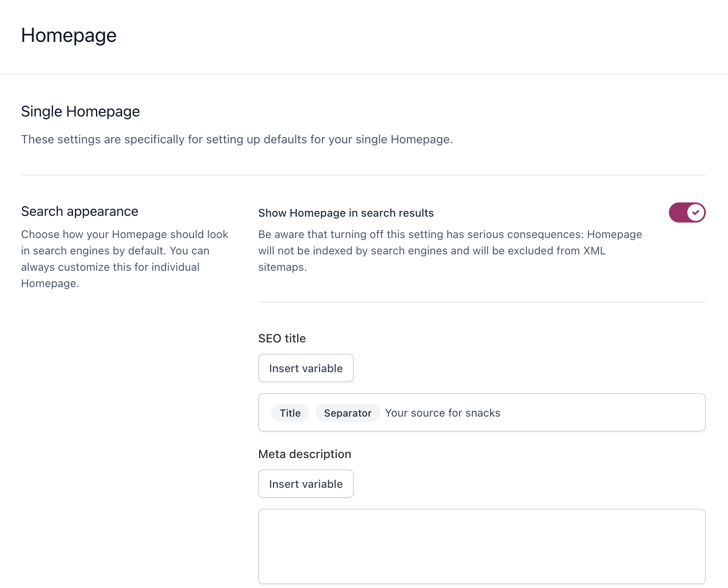Screen dimensions: 728x588
Task: Click the 'Search appearance' heading
Action: (x=80, y=211)
